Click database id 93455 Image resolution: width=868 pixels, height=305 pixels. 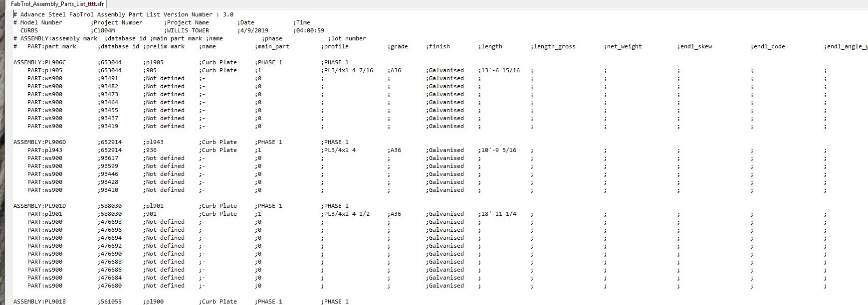point(110,110)
